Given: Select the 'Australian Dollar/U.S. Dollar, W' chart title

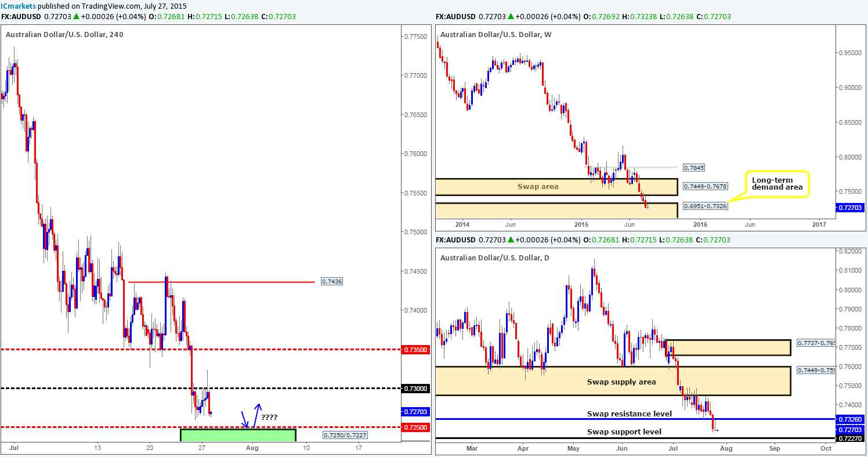Looking at the screenshot, I should tap(497, 34).
